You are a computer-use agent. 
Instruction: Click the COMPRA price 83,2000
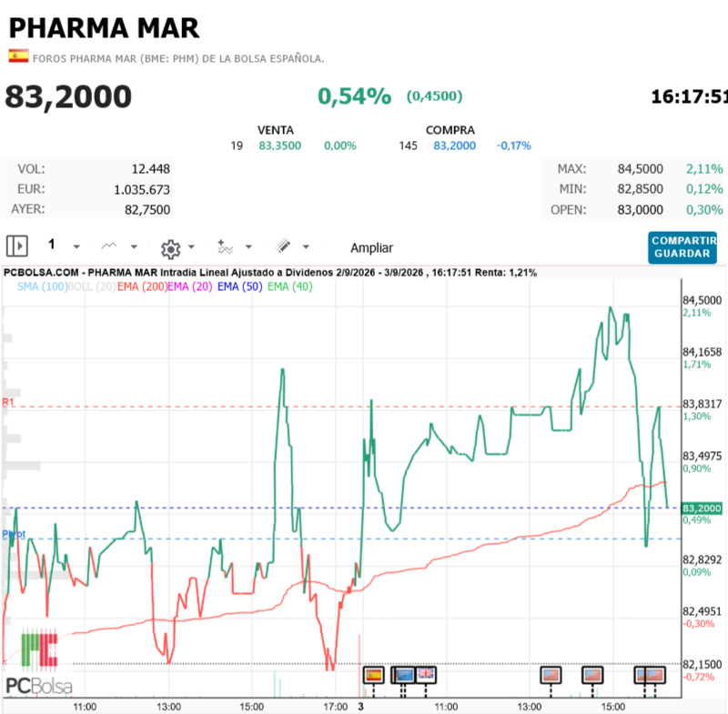tap(454, 146)
